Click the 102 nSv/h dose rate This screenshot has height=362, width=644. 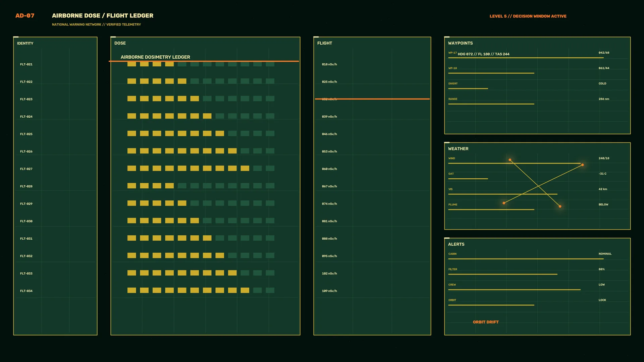(329, 274)
